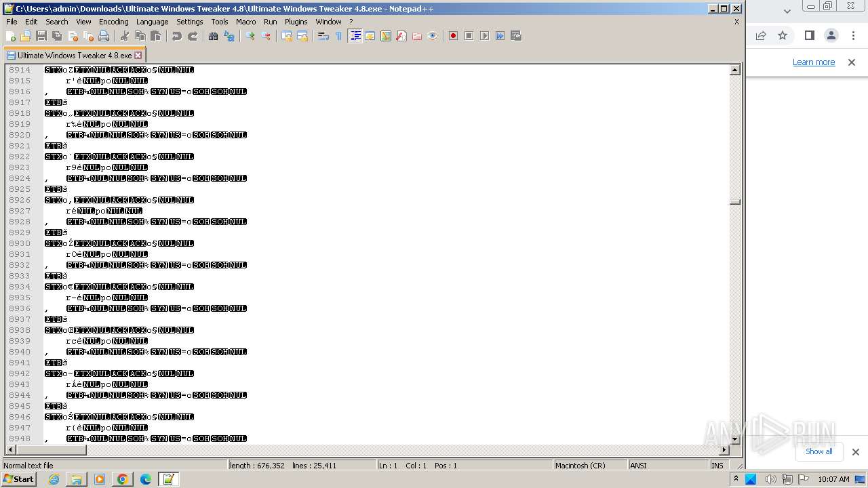The height and width of the screenshot is (488, 868).
Task: Save the file with the Save icon
Action: click(41, 36)
